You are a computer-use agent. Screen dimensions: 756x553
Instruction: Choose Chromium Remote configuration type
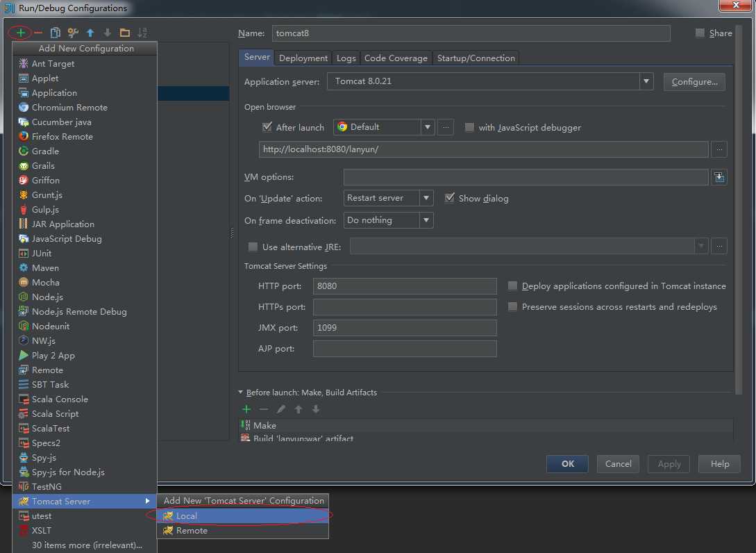tap(85, 107)
